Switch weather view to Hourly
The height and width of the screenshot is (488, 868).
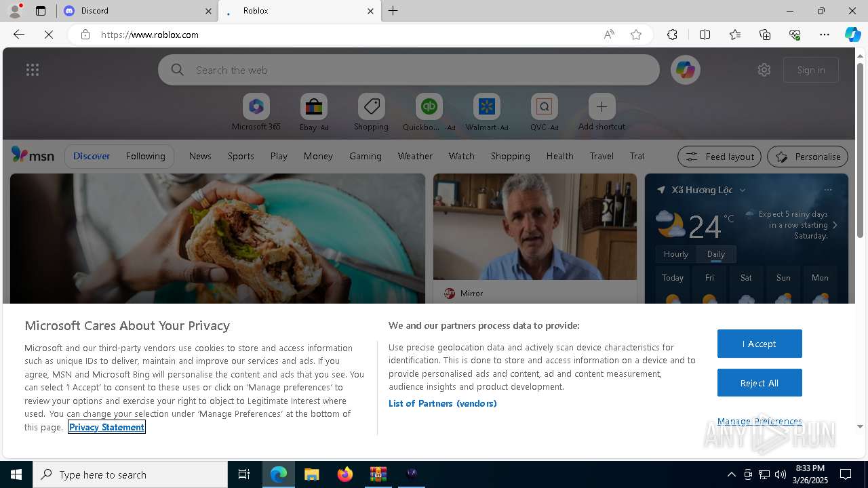point(676,254)
